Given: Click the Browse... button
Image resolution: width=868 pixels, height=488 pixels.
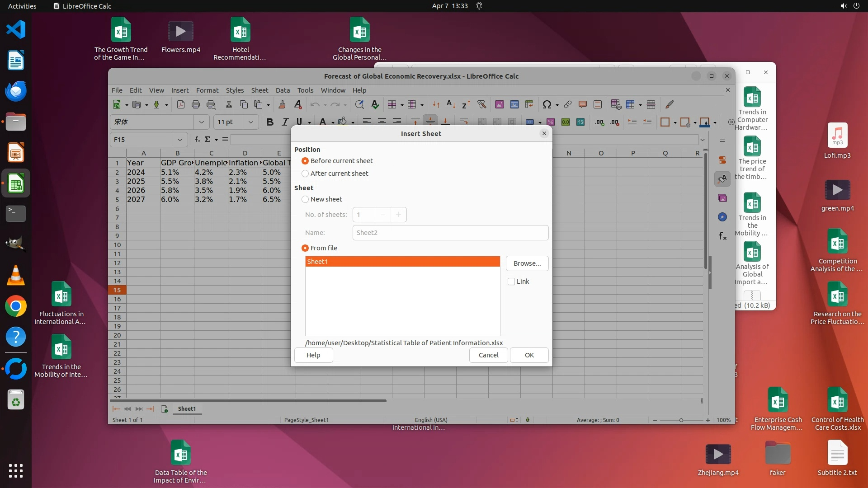Looking at the screenshot, I should click(527, 263).
